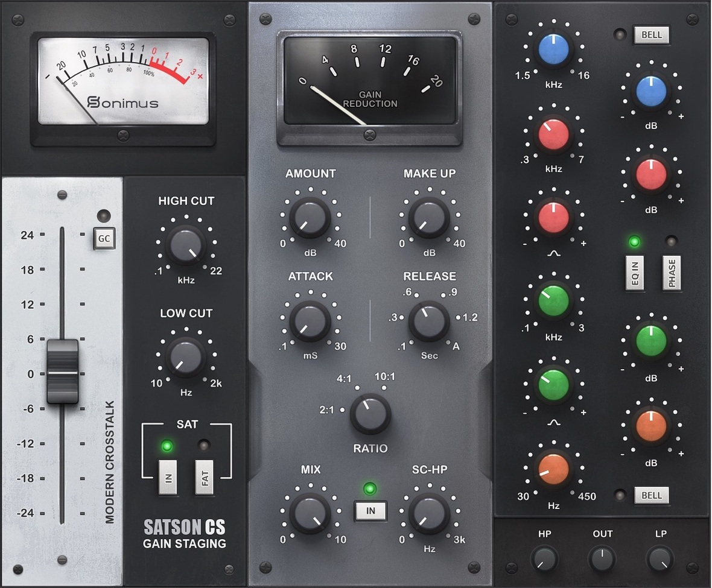Click the gain fader handle
Screen dimensions: 712x588
pyautogui.click(x=63, y=372)
